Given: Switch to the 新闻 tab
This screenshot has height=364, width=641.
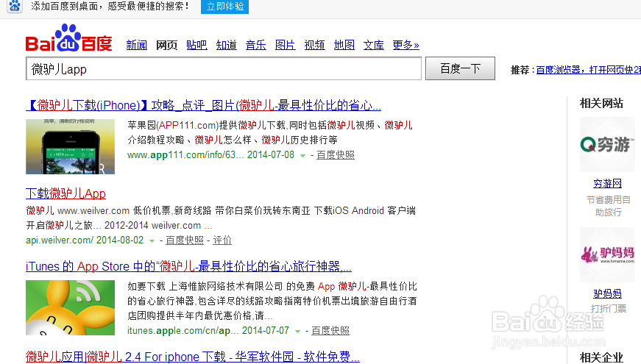Looking at the screenshot, I should (137, 45).
